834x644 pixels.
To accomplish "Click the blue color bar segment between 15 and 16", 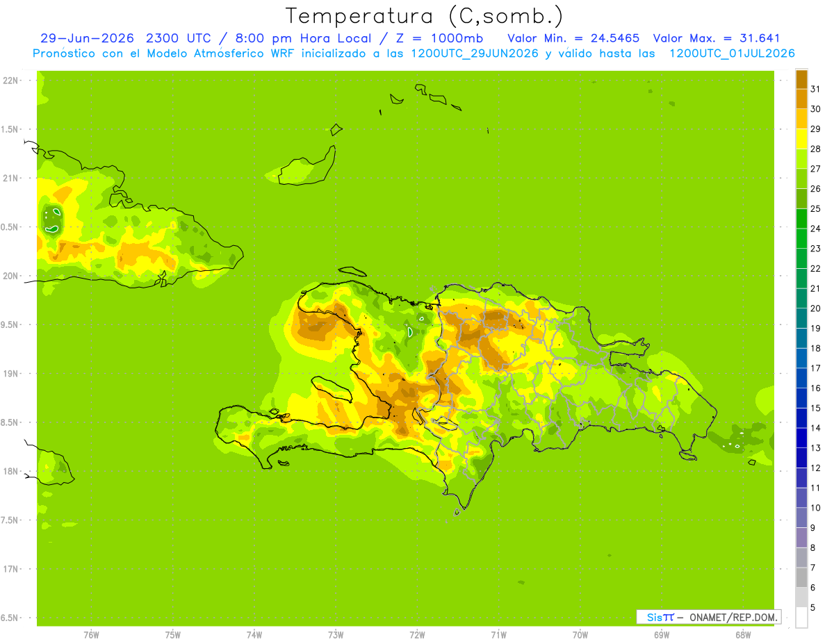I will pyautogui.click(x=801, y=398).
